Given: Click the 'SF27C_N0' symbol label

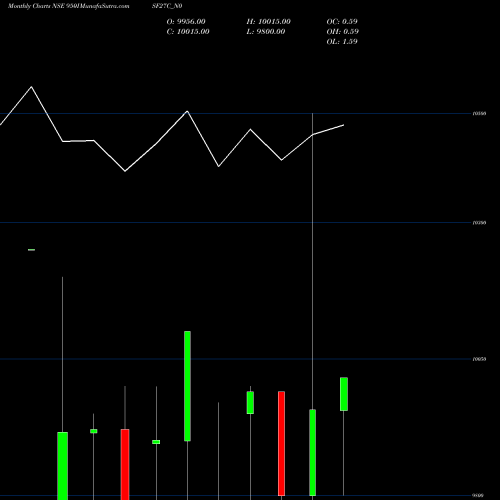Looking at the screenshot, I should (x=167, y=6).
